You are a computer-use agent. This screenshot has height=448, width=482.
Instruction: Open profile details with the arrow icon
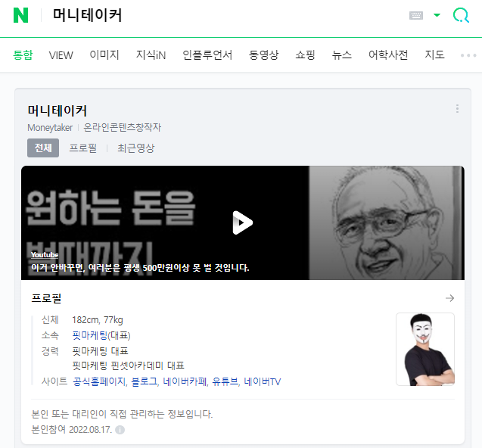(x=449, y=298)
